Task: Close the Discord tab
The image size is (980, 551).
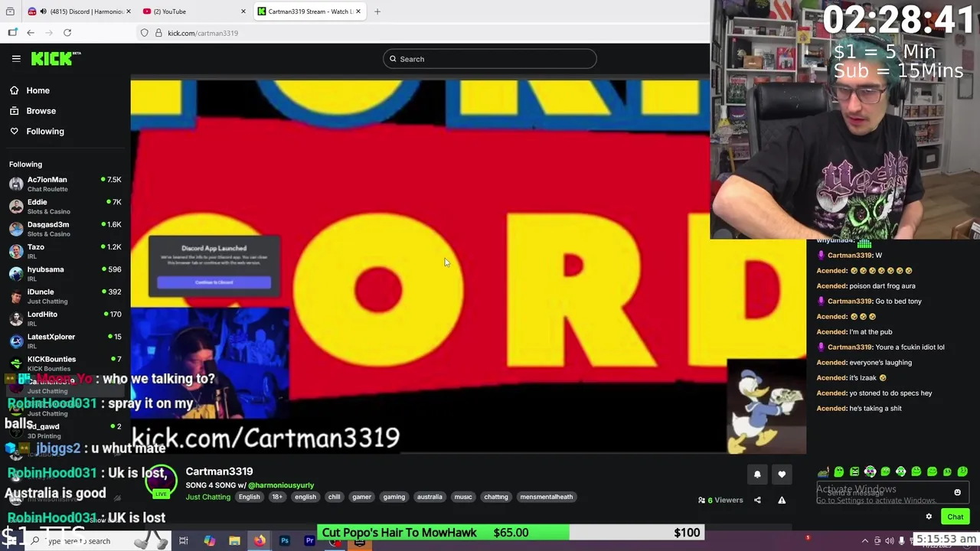Action: pos(128,11)
